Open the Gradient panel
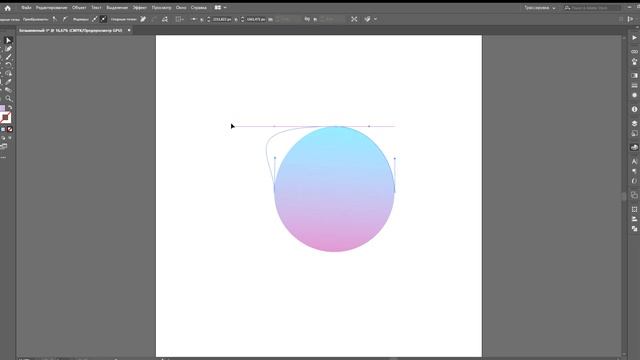The height and width of the screenshot is (360, 640). coord(634,76)
